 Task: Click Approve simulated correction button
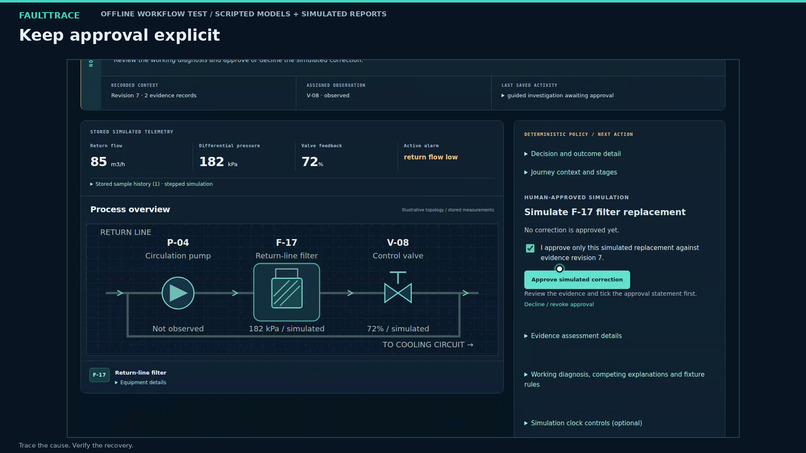pyautogui.click(x=577, y=280)
